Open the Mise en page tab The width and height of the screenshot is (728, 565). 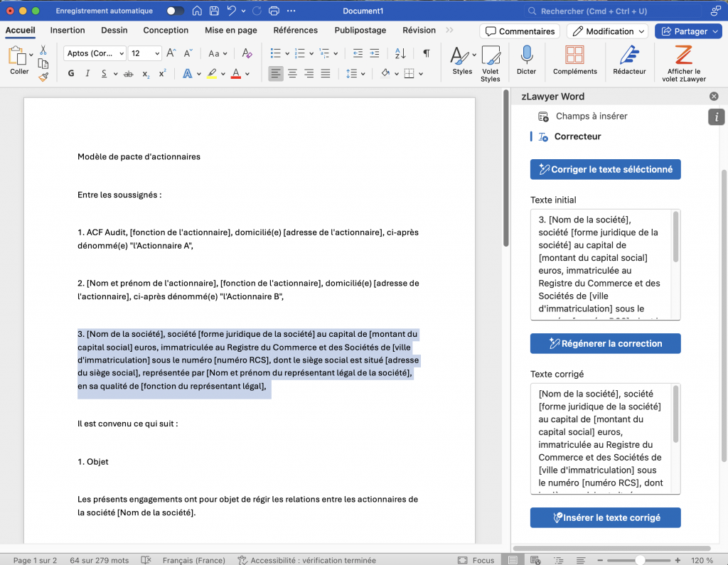(x=230, y=31)
